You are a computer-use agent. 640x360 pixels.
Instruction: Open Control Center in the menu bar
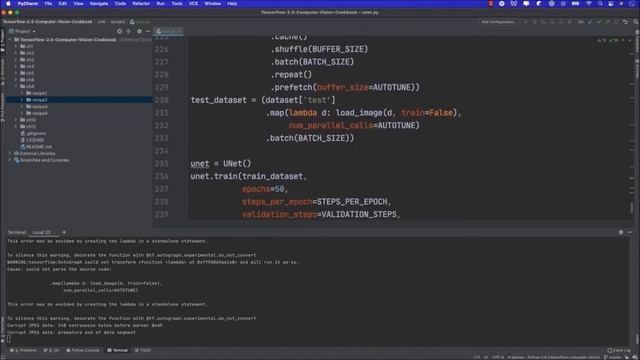(611, 4)
